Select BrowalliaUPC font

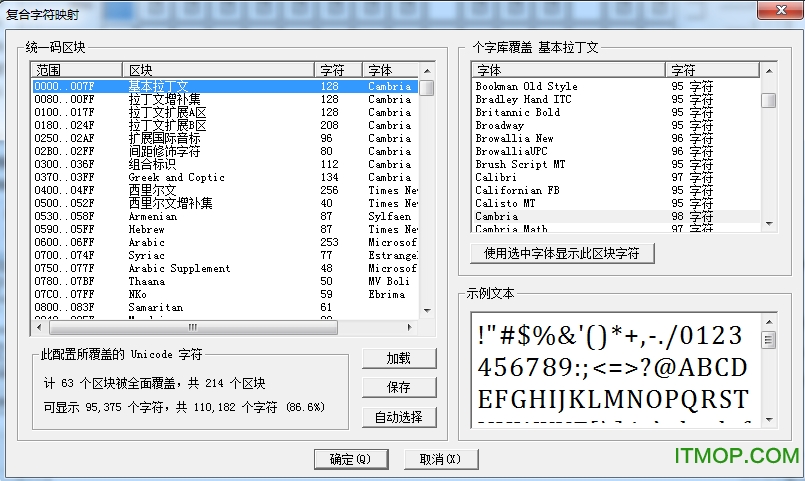[616, 151]
